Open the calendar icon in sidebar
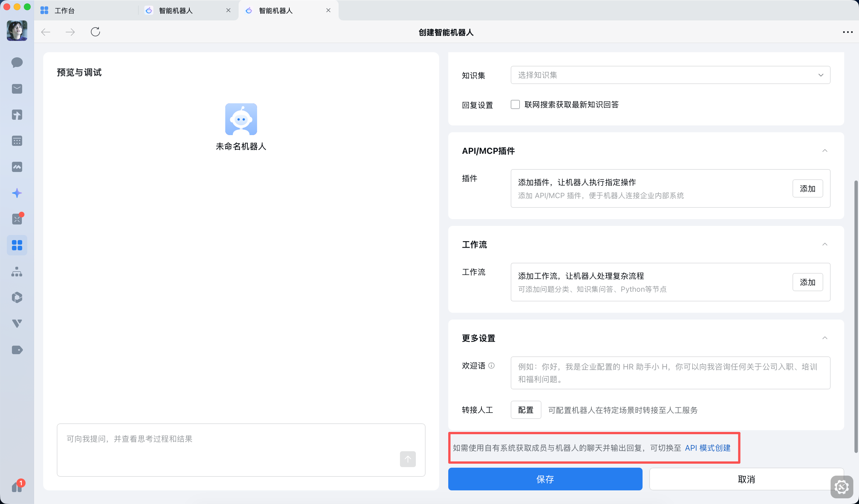Viewport: 859px width, 504px height. (x=17, y=141)
